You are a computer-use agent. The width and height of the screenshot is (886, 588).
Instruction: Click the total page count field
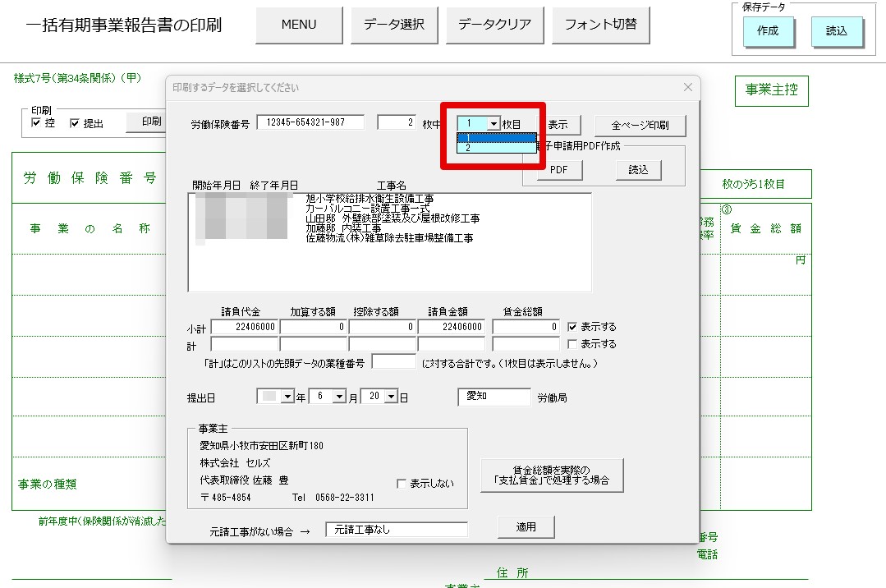[x=397, y=122]
